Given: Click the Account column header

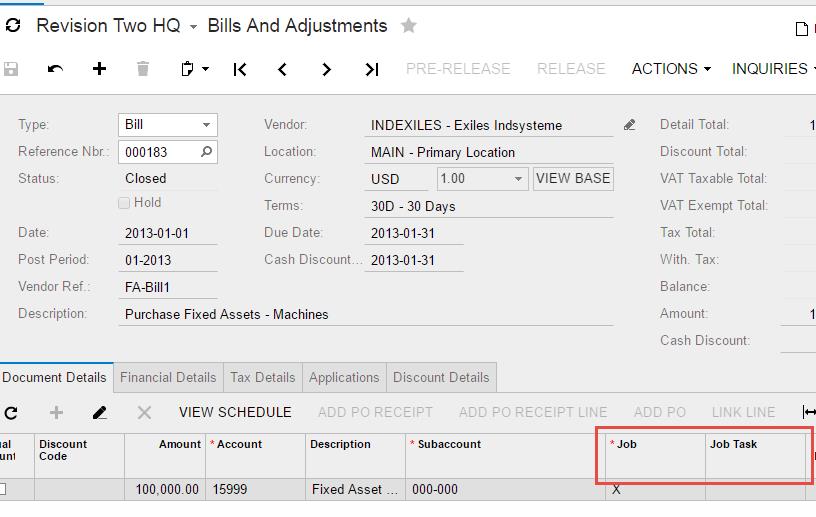Looking at the screenshot, I should pyautogui.click(x=256, y=456).
